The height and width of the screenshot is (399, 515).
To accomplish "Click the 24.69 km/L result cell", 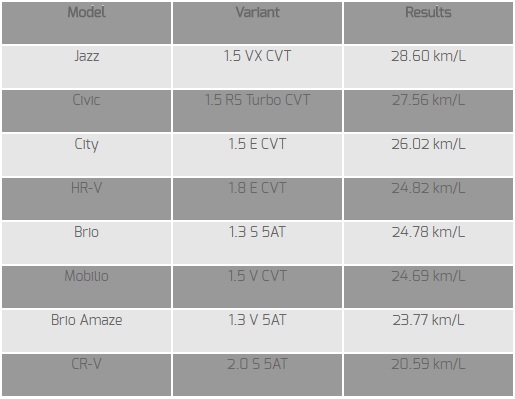I will click(x=428, y=287).
